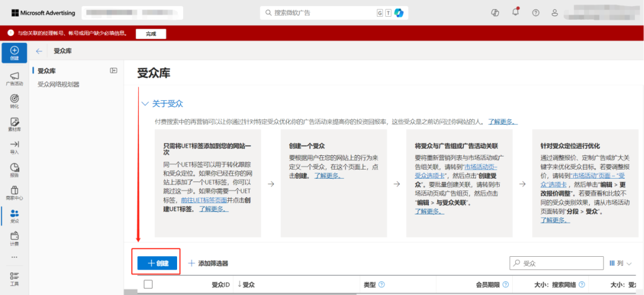Click the help icon next to 类型
This screenshot has width=644, height=295.
pos(382,284)
